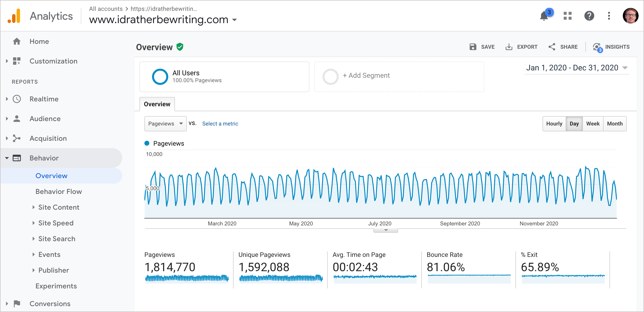Expand the Site Speed submenu
This screenshot has width=644, height=312.
(x=34, y=223)
